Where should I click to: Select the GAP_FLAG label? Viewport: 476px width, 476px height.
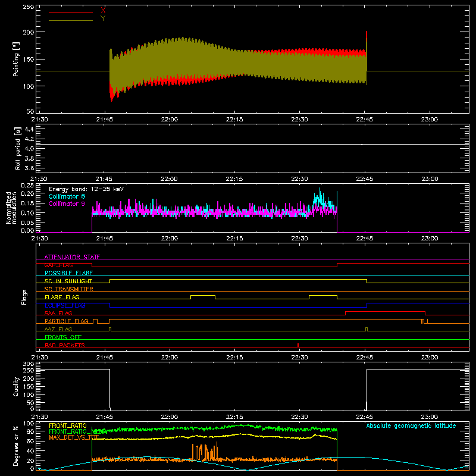point(58,265)
